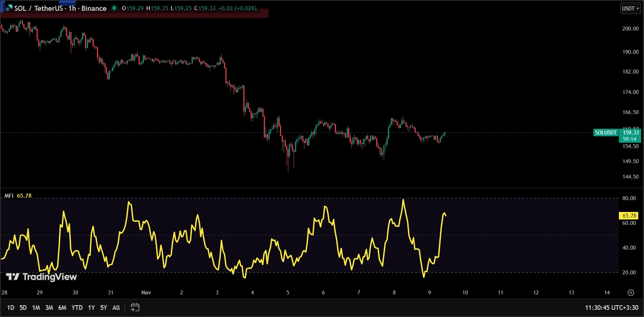Show the 5Y date range
644x317 pixels.
pos(104,308)
